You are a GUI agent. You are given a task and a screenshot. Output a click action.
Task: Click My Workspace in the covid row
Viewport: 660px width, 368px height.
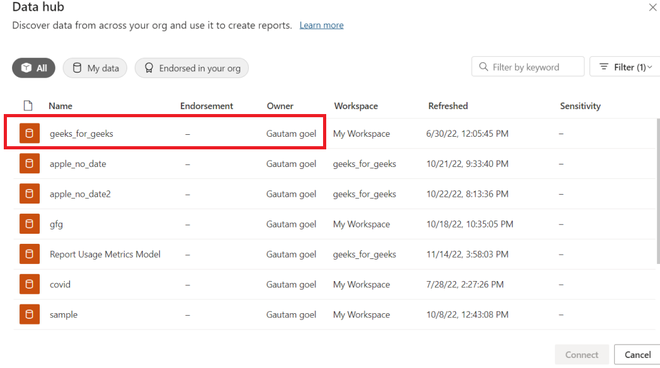[361, 285]
